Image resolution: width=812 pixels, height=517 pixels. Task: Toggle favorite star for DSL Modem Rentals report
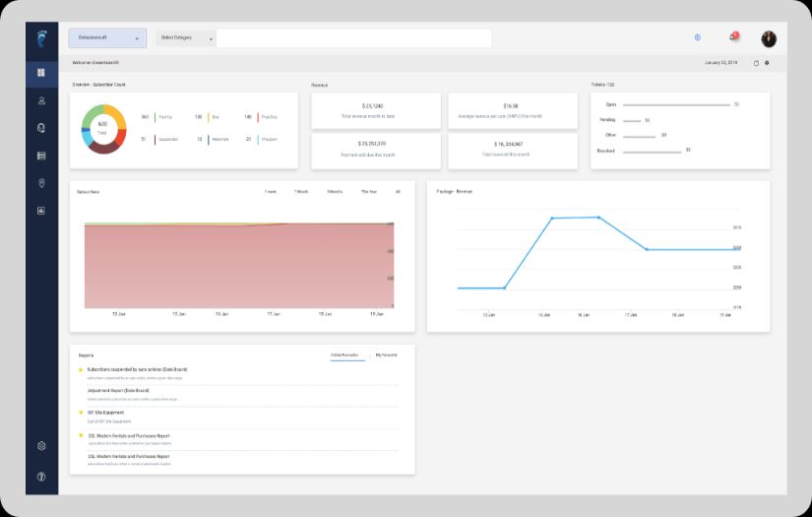81,435
